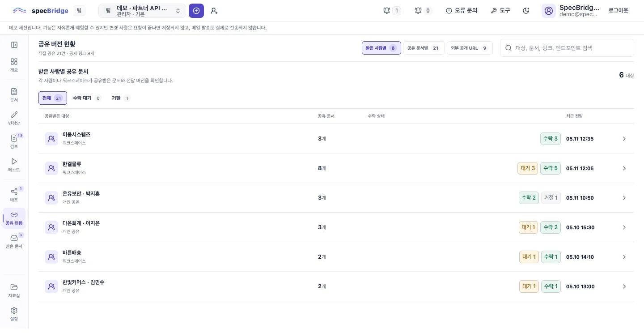Image resolution: width=644 pixels, height=333 pixels.
Task: Open 받은 문서 inbox section
Action: point(14,241)
